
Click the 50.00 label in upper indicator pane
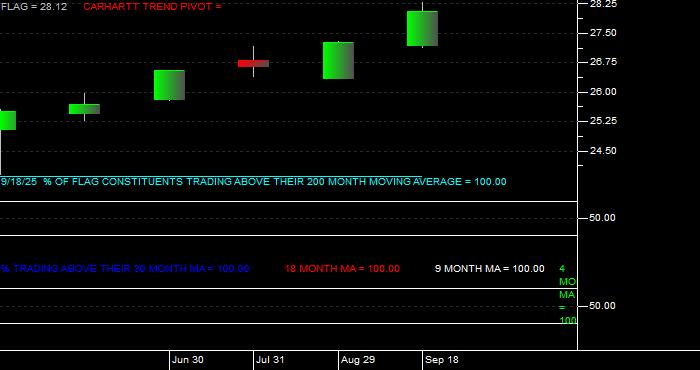pyautogui.click(x=602, y=218)
